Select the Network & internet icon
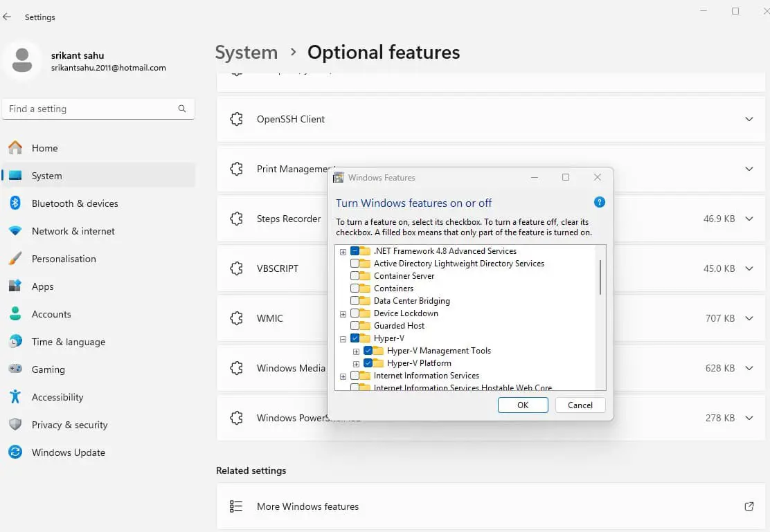The height and width of the screenshot is (532, 770). point(15,231)
